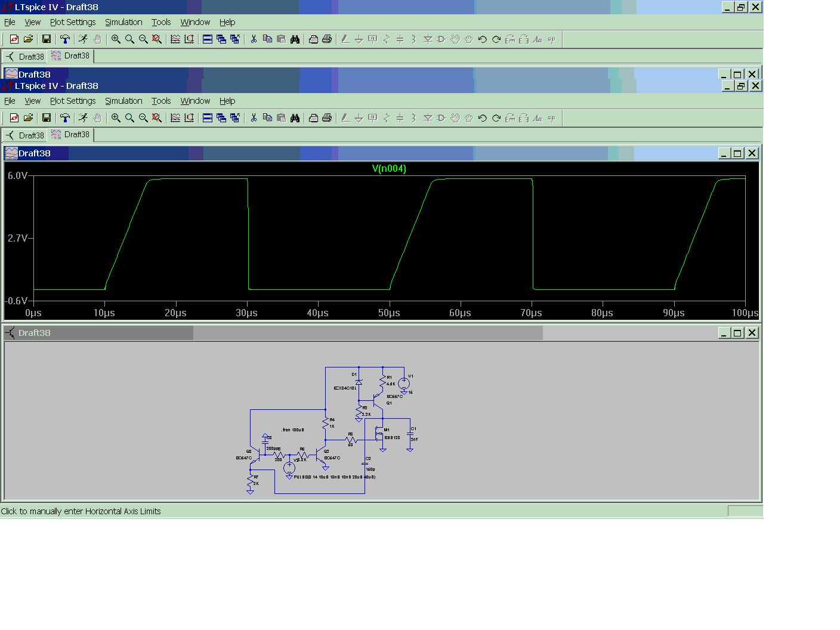
Task: Click the Save floppy icon in the topmost toolbar
Action: (x=46, y=39)
